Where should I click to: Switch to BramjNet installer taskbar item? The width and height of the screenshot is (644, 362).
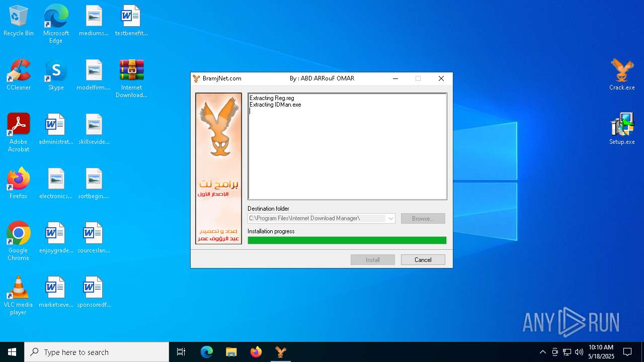pyautogui.click(x=281, y=352)
